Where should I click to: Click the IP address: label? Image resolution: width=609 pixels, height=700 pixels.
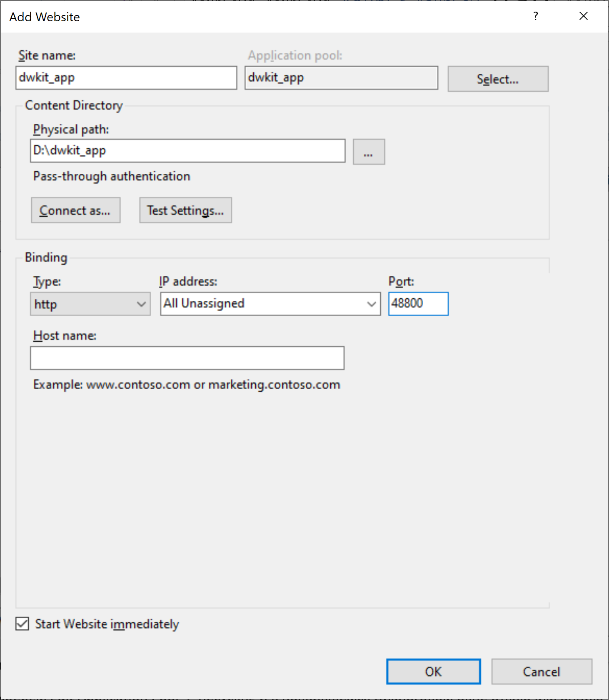click(x=188, y=282)
